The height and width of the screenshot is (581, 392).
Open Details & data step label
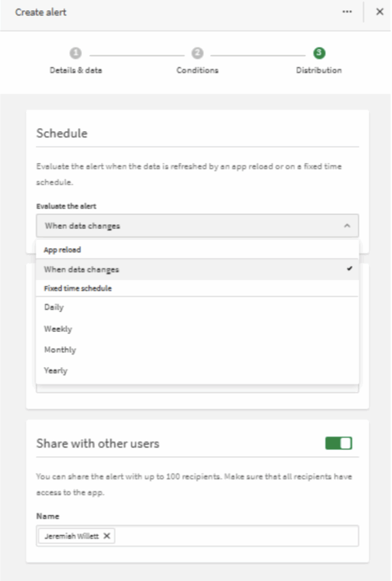point(75,70)
